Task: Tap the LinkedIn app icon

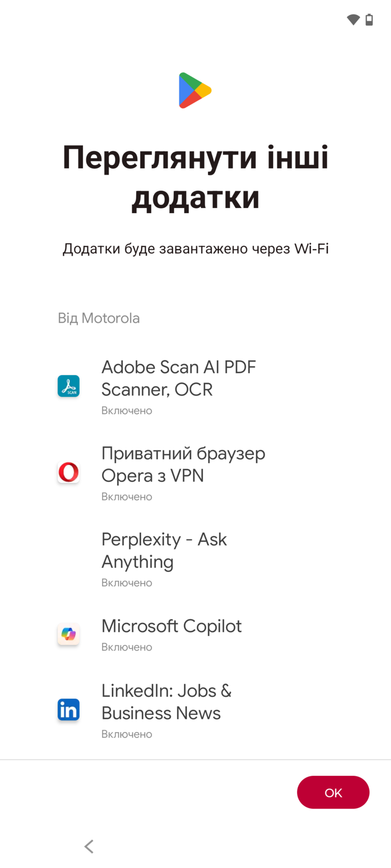Action: pos(68,710)
